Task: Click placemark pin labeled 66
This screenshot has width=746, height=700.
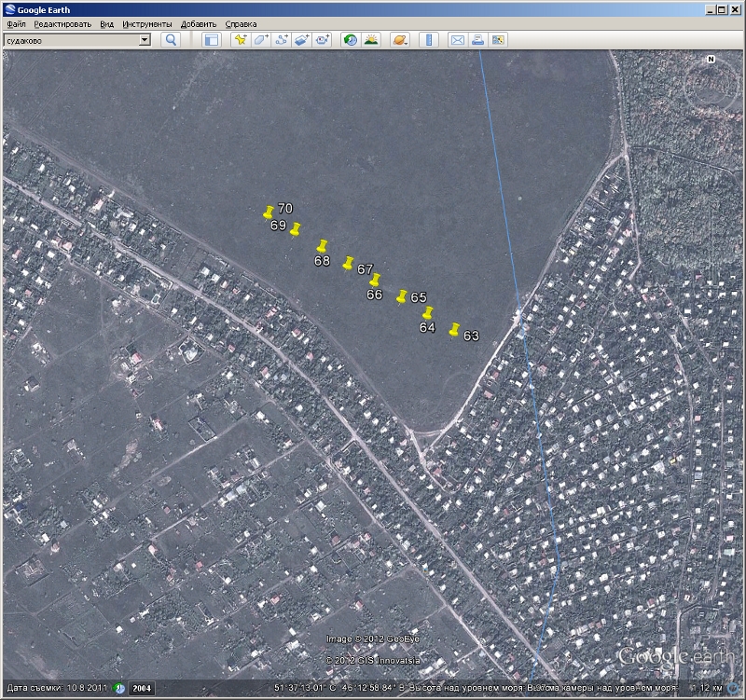Action: pyautogui.click(x=375, y=281)
